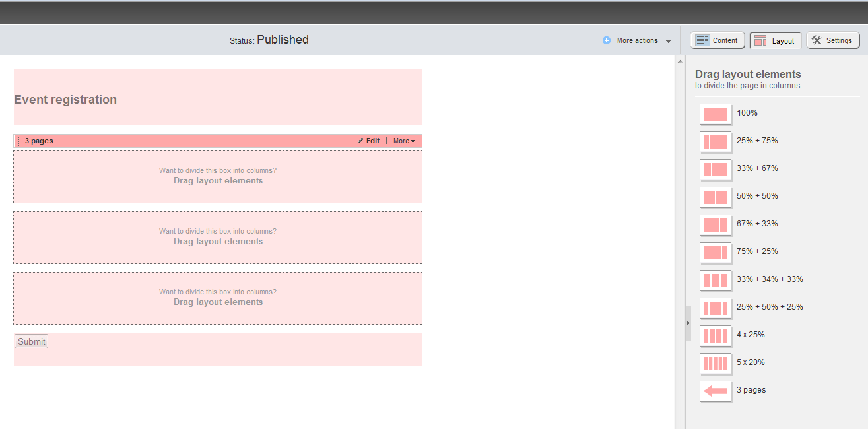Collapse the right sidebar panel arrow

(688, 323)
